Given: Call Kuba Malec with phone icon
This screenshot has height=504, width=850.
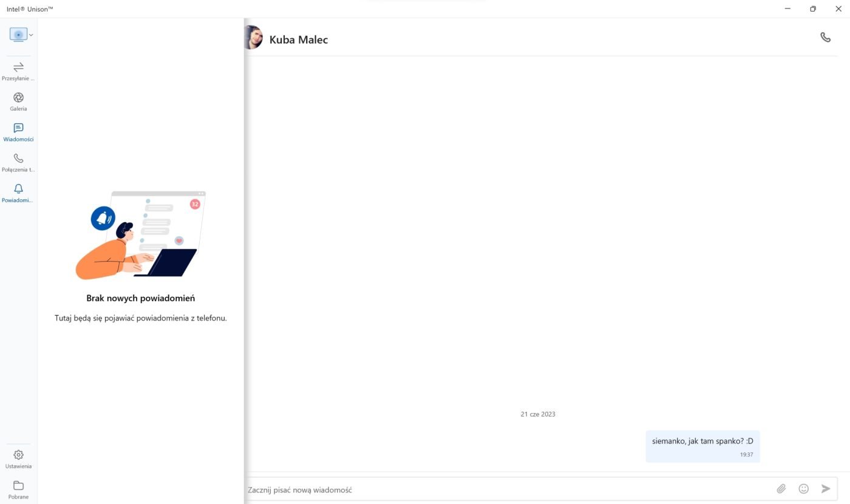Looking at the screenshot, I should pos(825,37).
